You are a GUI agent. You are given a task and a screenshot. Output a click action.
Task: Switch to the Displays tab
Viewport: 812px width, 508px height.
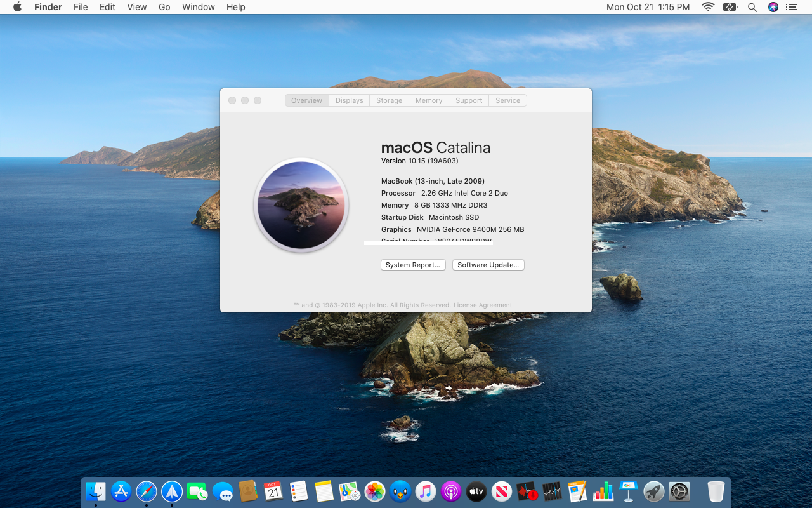tap(350, 100)
